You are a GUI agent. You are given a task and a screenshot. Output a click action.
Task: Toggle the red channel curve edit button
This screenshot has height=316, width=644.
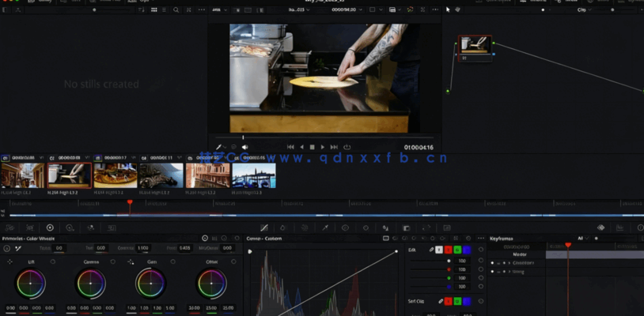coord(448,250)
